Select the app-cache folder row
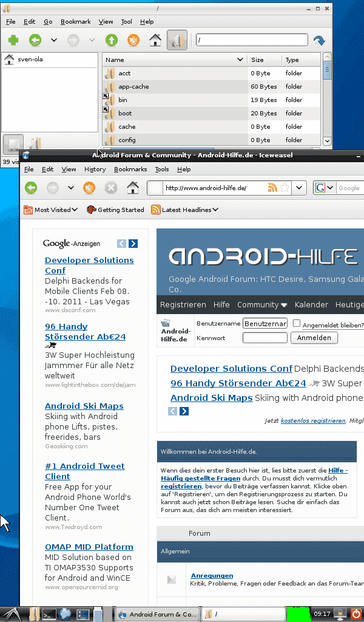 tap(212, 86)
